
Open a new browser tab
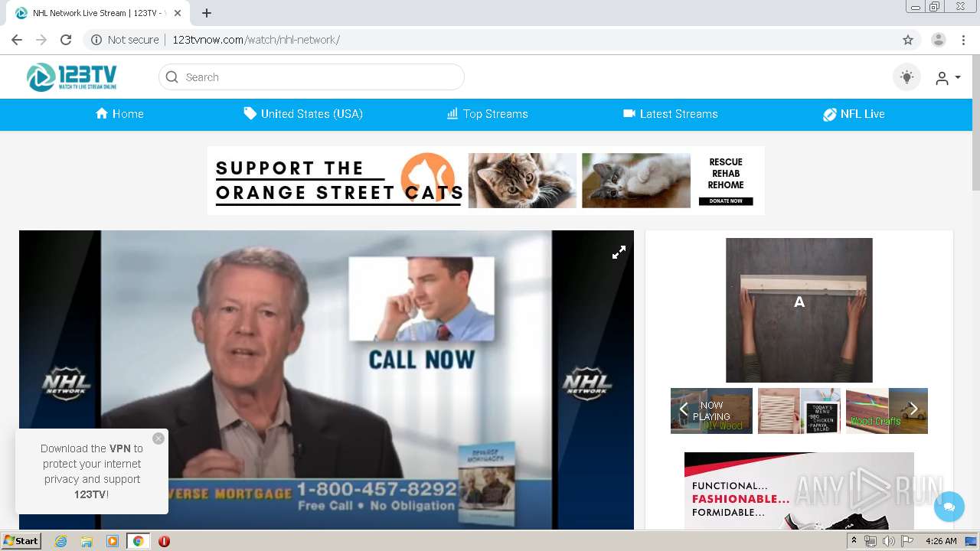207,13
